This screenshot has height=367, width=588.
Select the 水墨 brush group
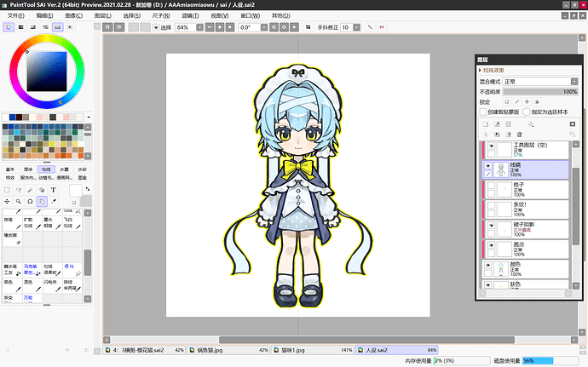click(64, 169)
